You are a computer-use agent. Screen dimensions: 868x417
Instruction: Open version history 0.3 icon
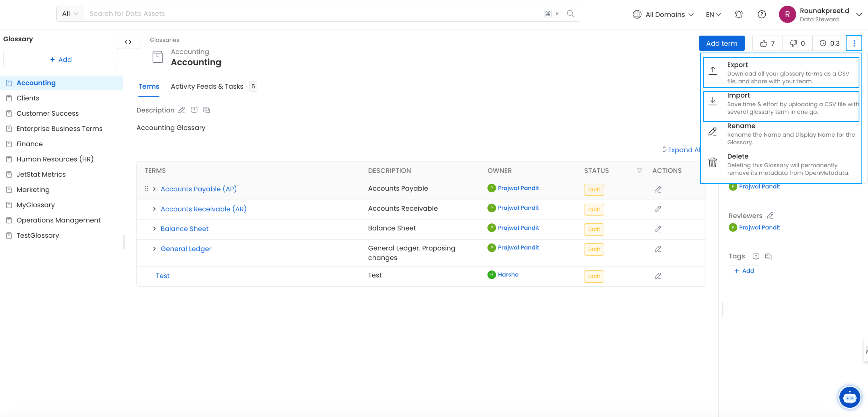[x=829, y=43]
